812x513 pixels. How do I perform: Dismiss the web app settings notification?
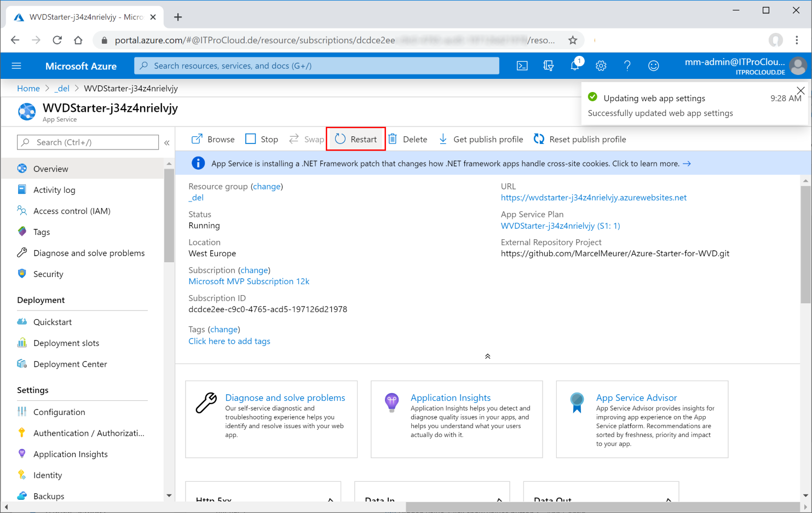coord(801,90)
